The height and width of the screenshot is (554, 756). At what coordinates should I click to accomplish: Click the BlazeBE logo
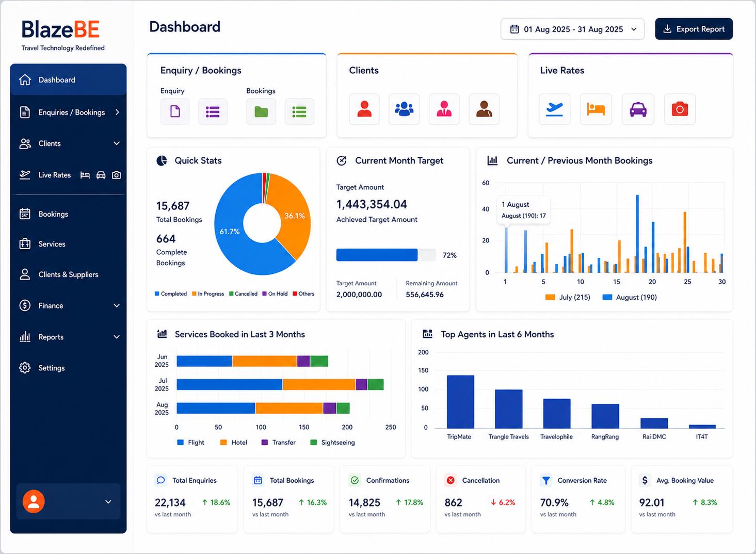pos(62,35)
